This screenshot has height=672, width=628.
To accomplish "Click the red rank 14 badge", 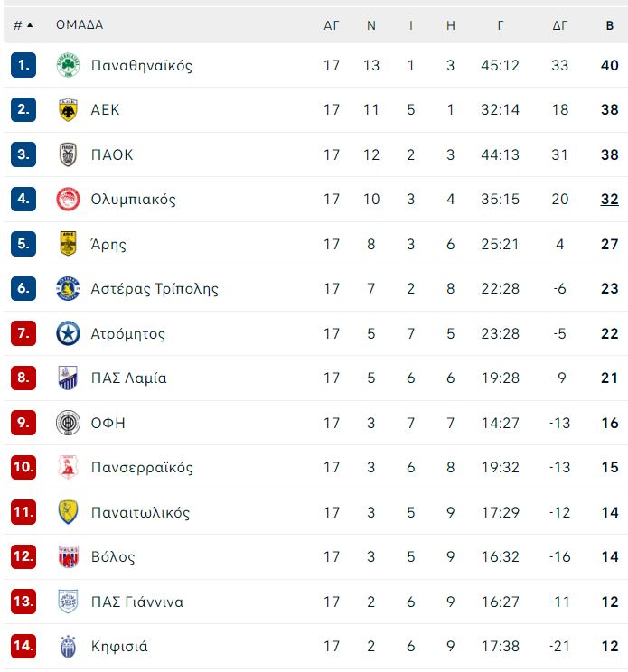I will click(23, 646).
